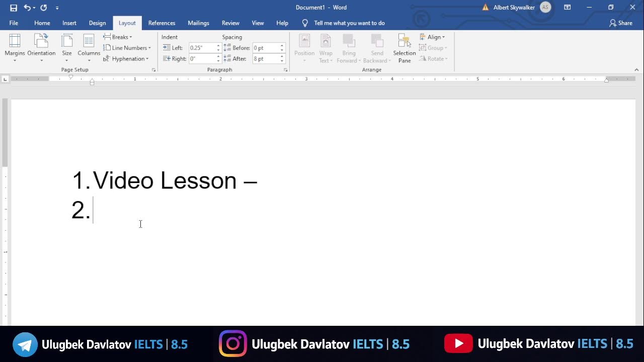This screenshot has height=362, width=644.
Task: Open Customize Quick Access Toolbar dropdown
Action: (x=57, y=8)
